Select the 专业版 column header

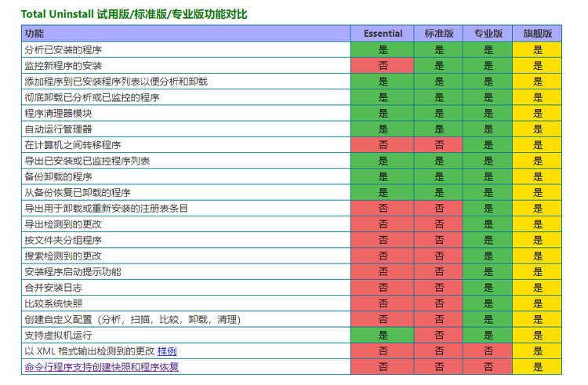pos(488,34)
